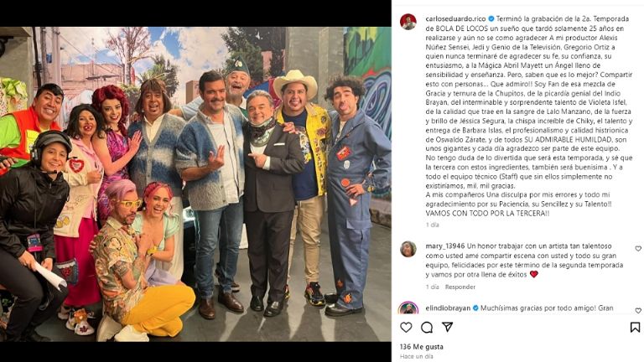Viewport: 644px width, 362px height.
Task: Like mary_13946's comment
Action: (x=638, y=248)
